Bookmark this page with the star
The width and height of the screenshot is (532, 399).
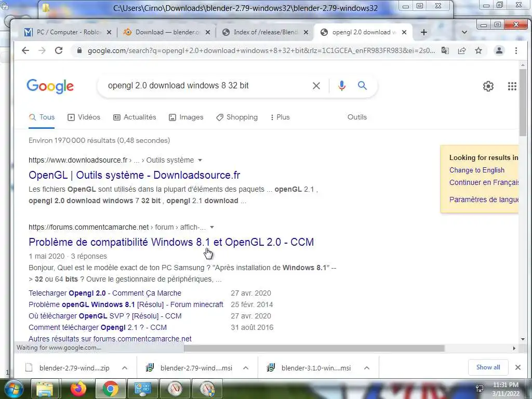click(x=478, y=50)
